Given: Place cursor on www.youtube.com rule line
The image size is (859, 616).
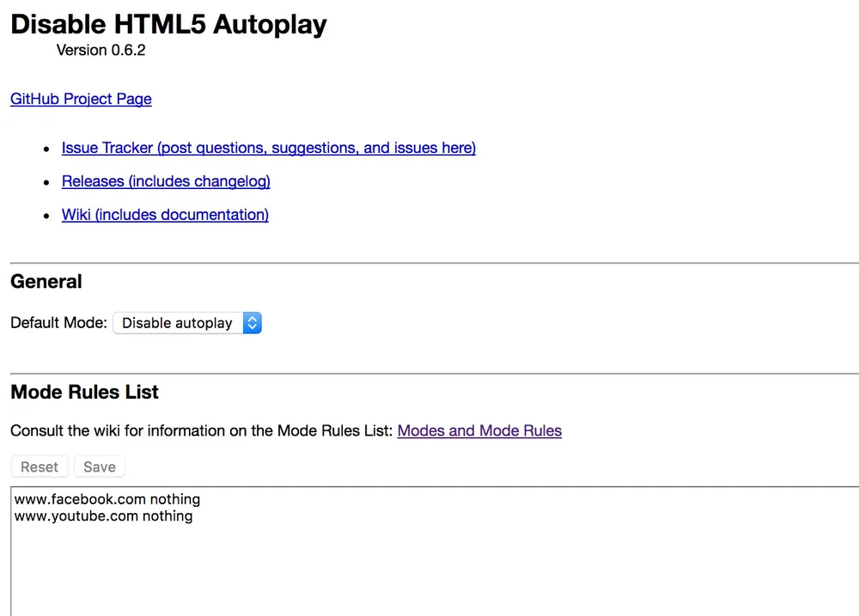Looking at the screenshot, I should 103,516.
